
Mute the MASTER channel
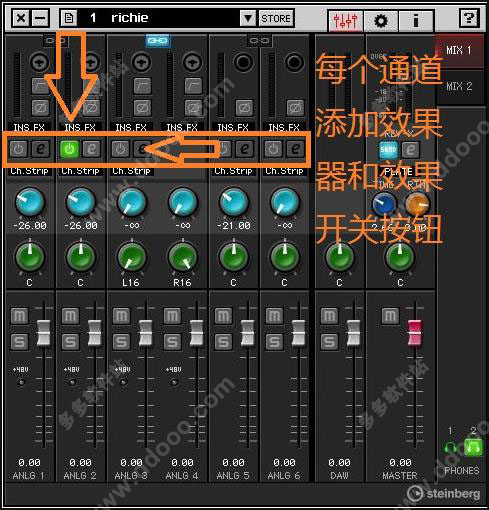(390, 316)
